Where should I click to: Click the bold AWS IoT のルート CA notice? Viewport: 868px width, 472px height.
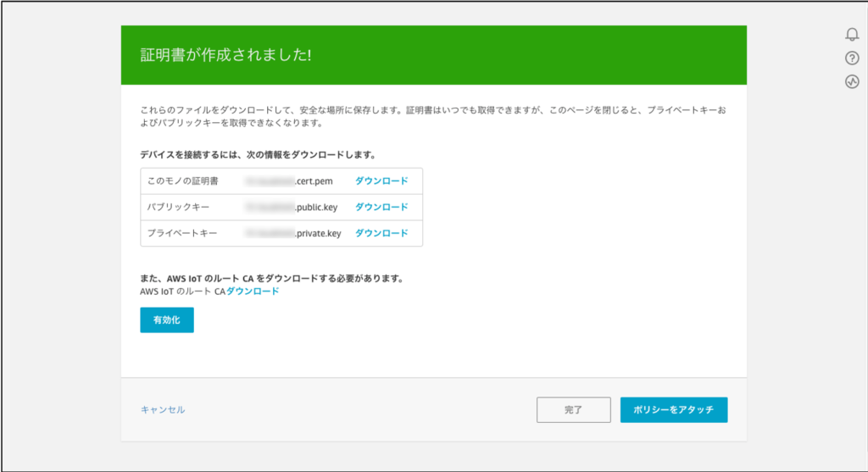(x=270, y=278)
